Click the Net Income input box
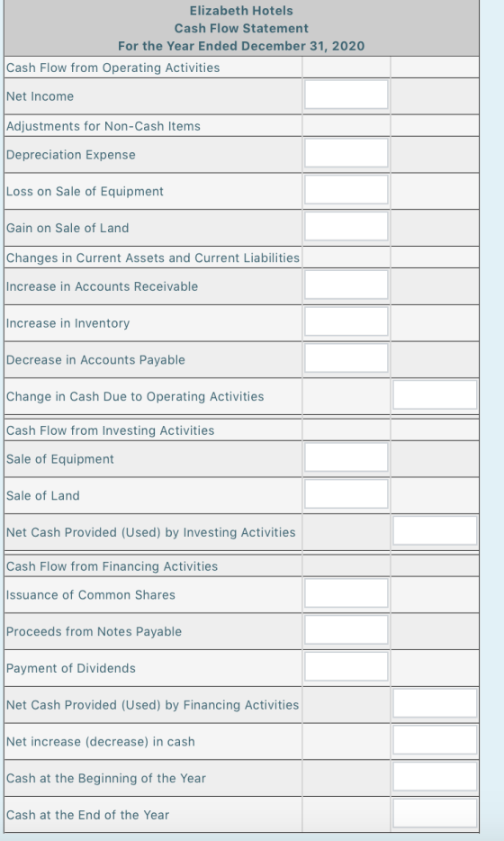 click(x=346, y=95)
